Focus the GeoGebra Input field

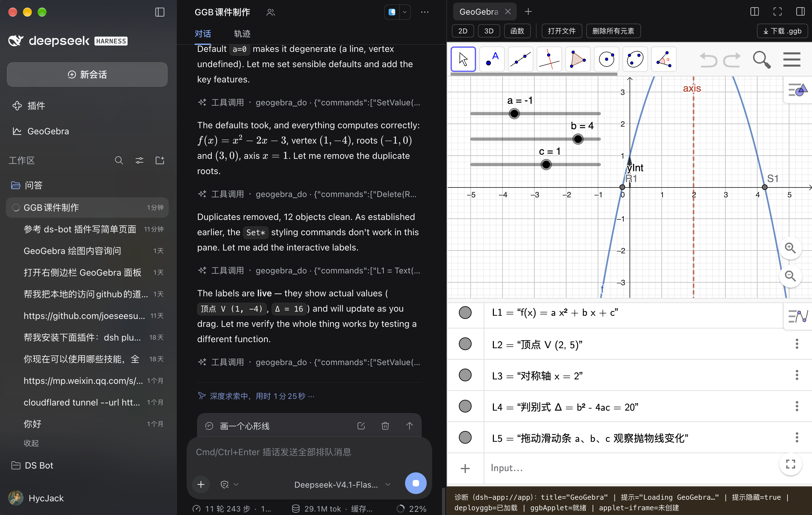pos(630,468)
